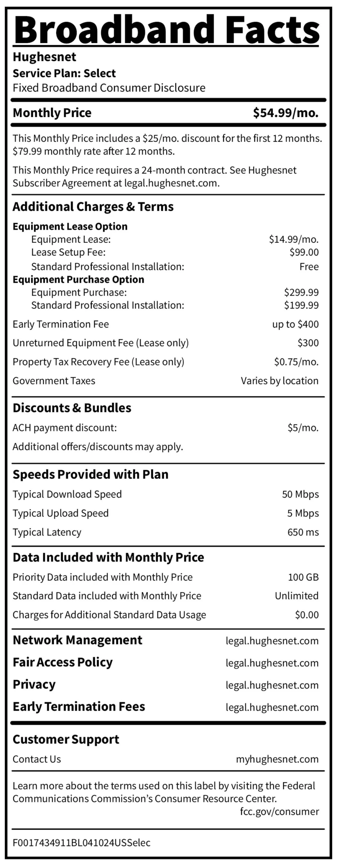Image resolution: width=337 pixels, height=868 pixels.
Task: Click the Typical Download Speed 50 Mbps value
Action: point(300,494)
